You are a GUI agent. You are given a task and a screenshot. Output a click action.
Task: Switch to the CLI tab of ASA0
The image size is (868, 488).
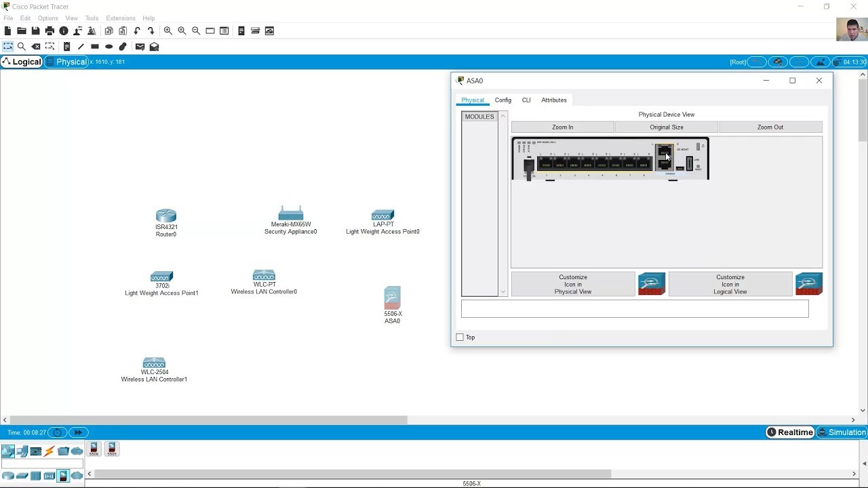click(526, 100)
